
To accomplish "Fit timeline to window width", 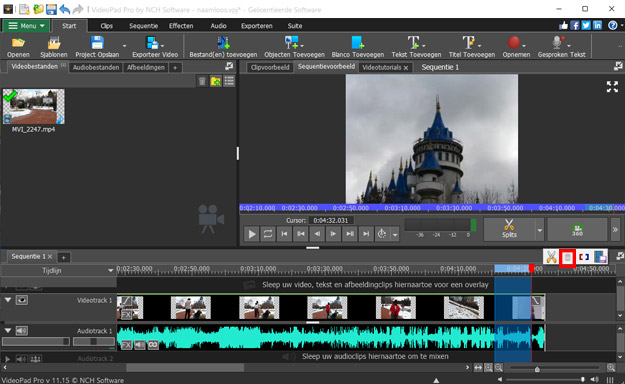I will [x=478, y=368].
